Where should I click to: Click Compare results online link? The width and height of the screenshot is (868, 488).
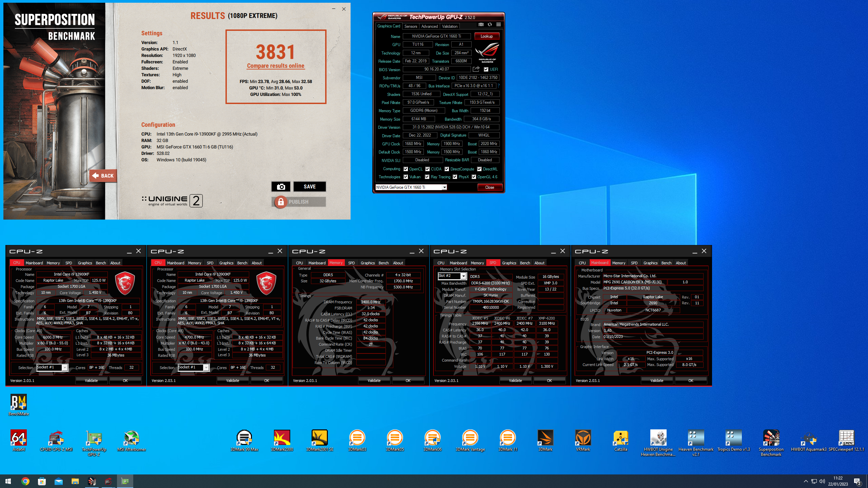coord(276,66)
